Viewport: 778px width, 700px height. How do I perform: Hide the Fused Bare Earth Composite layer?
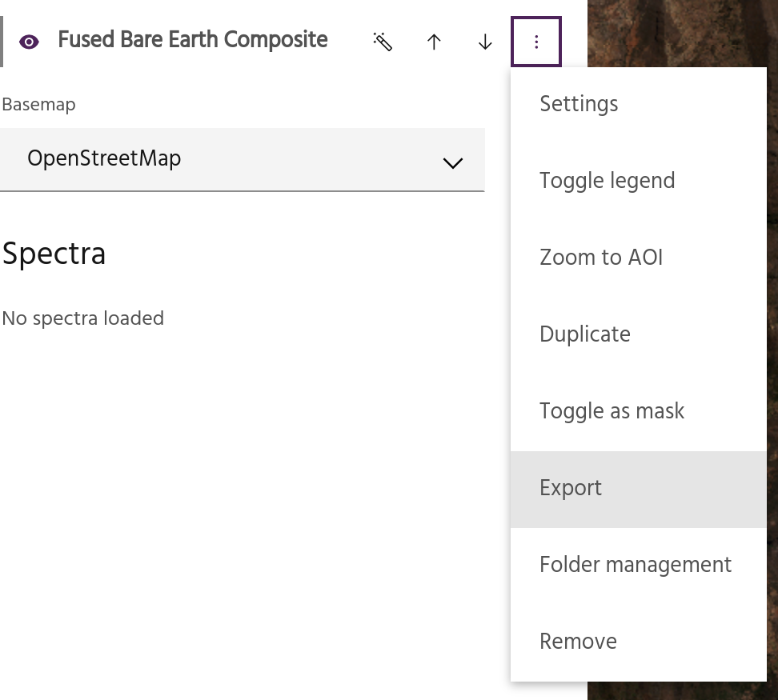[29, 42]
